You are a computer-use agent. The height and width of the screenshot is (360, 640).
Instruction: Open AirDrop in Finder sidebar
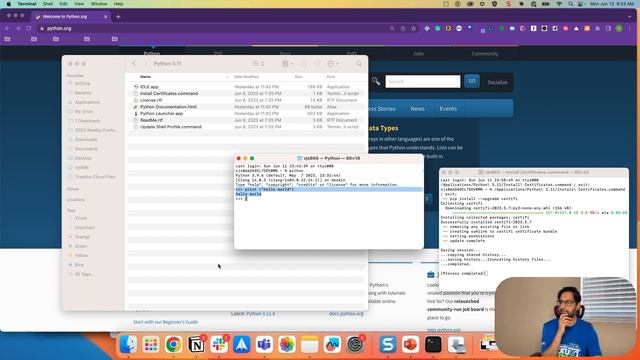[82, 83]
